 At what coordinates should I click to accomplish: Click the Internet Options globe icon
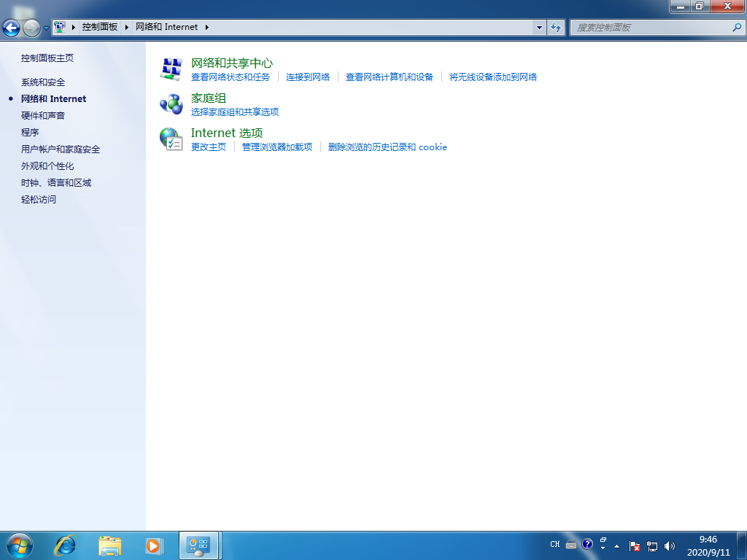point(171,139)
